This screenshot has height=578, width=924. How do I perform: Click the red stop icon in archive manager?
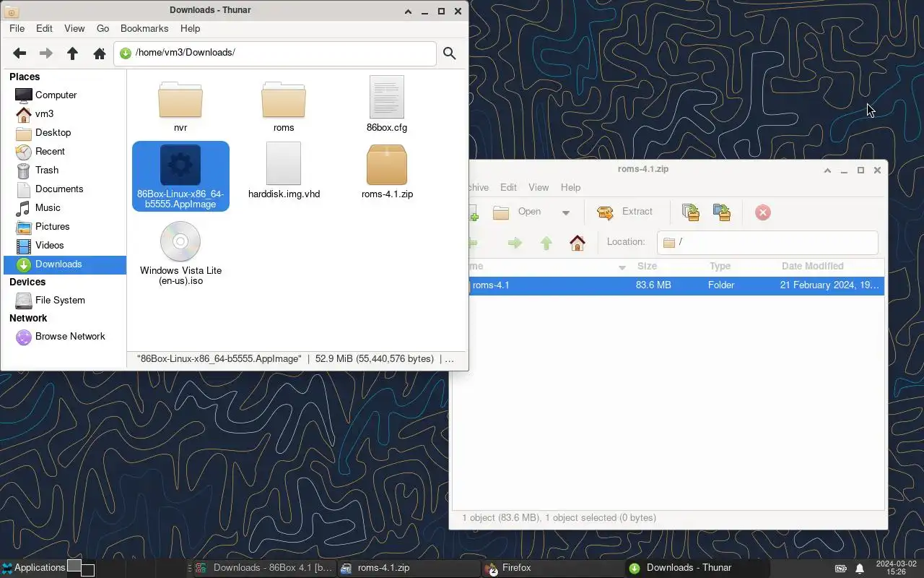click(x=763, y=212)
